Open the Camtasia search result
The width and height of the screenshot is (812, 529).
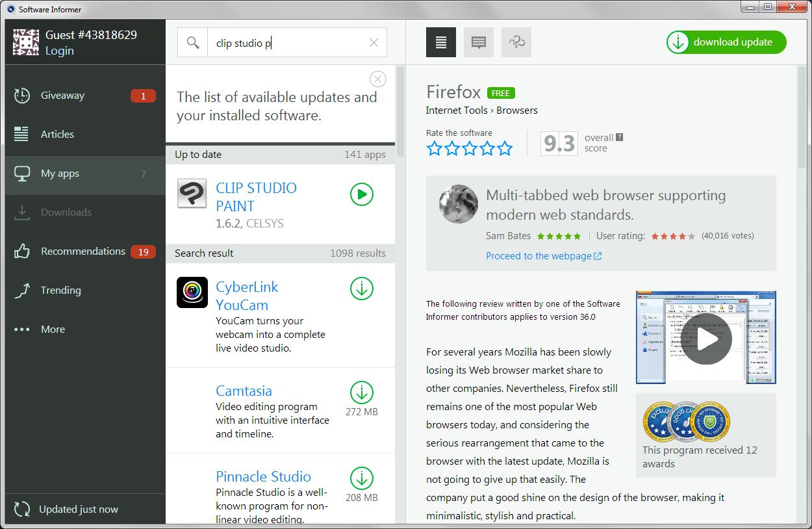[244, 391]
